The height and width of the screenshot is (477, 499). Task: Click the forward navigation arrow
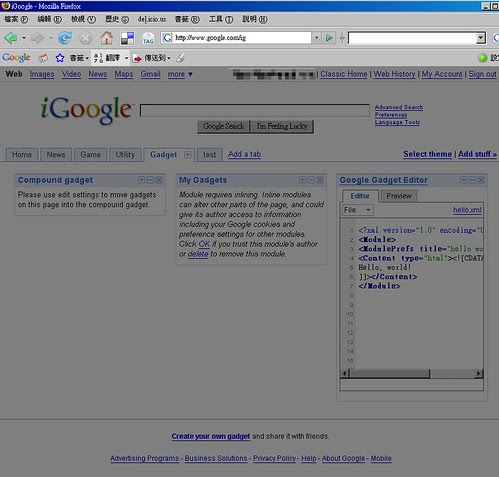[x=37, y=38]
